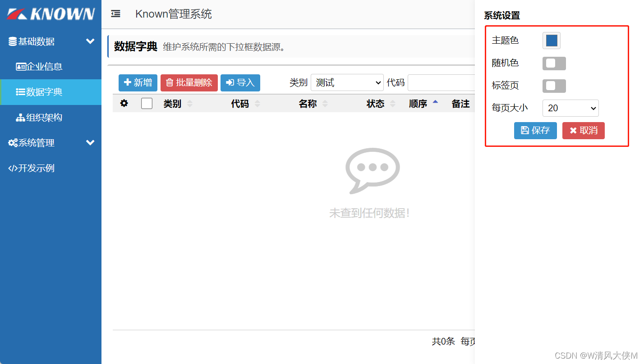Viewport: 644px width, 364px height.
Task: Sort table by 代码 column arrows
Action: click(258, 104)
